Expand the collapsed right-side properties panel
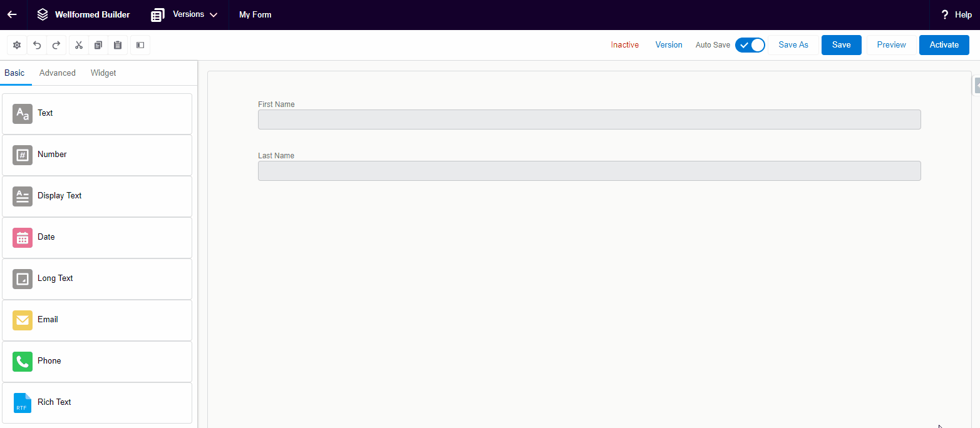This screenshot has height=428, width=980. tap(976, 86)
